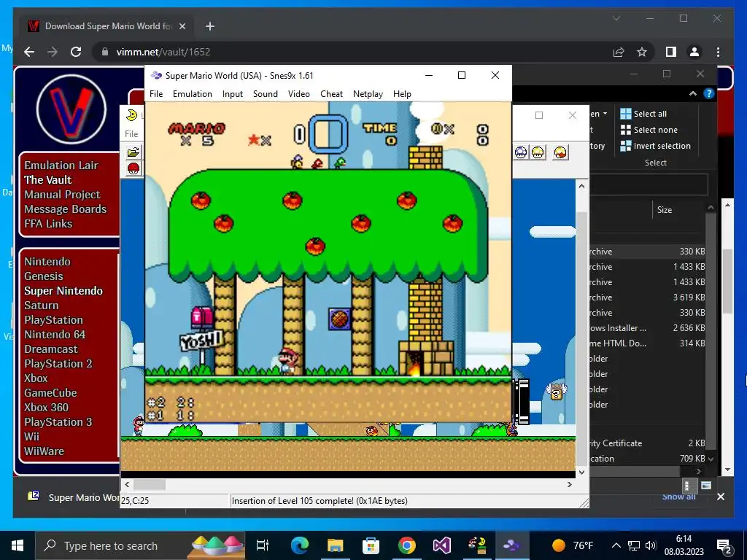Screen dimensions: 747x560
Task: Open the Nintendo 64 vault link
Action: pyautogui.click(x=55, y=334)
